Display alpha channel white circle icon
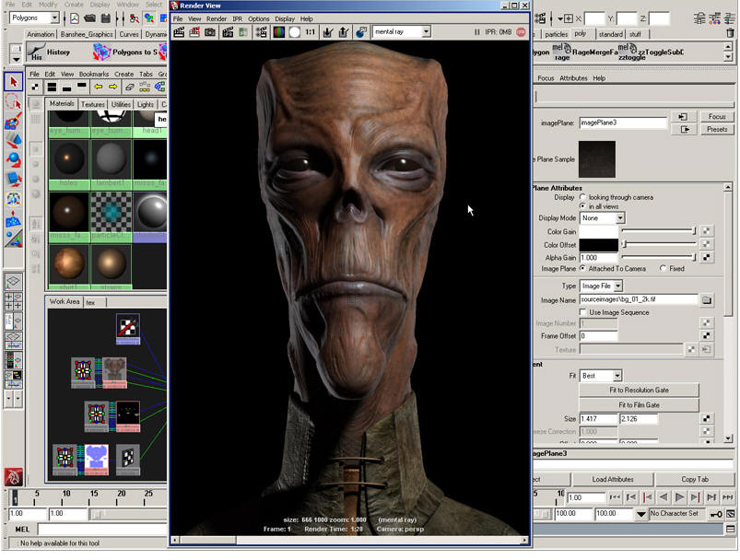Image resolution: width=740 pixels, height=560 pixels. tap(295, 32)
